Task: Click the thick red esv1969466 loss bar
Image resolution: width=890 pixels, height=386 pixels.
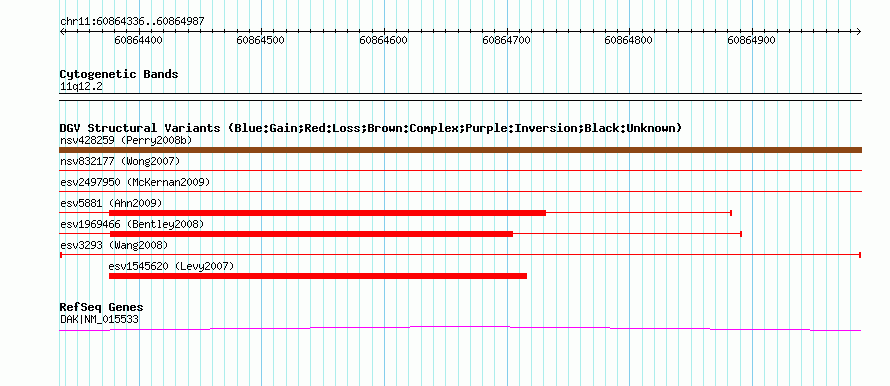Action: point(311,234)
